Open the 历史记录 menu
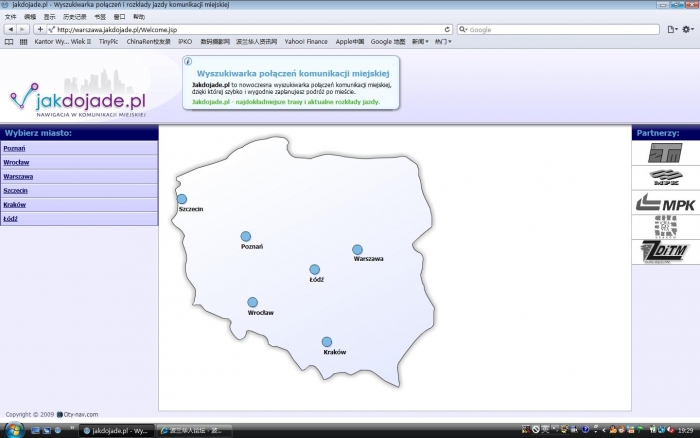The width and height of the screenshot is (700, 438). (75, 17)
